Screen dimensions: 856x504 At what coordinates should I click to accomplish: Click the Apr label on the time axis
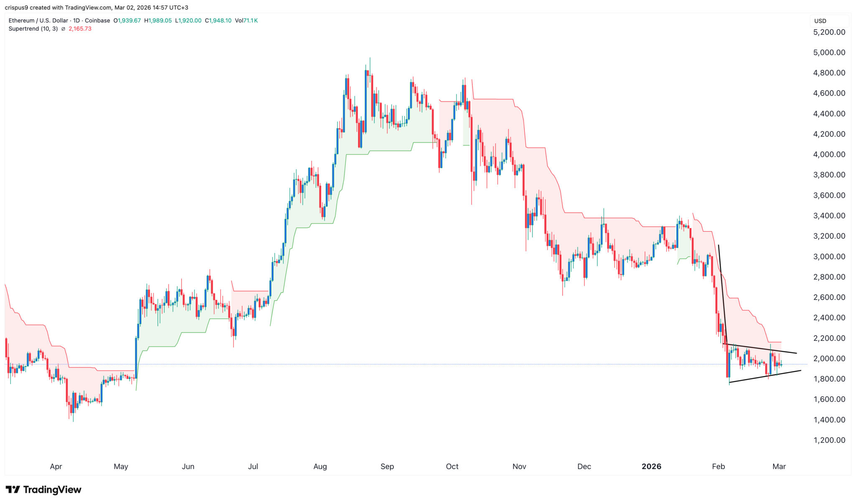click(x=56, y=466)
